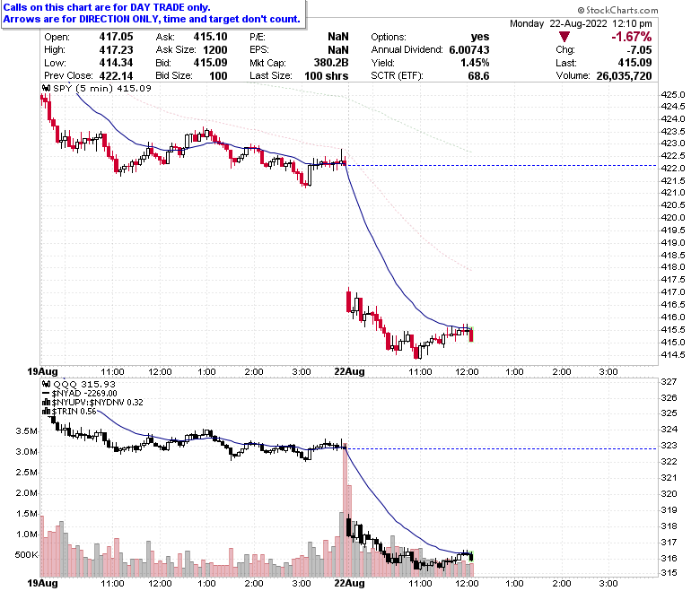
Task: Click the DIRECTION ONLY notice line
Action: [x=152, y=19]
